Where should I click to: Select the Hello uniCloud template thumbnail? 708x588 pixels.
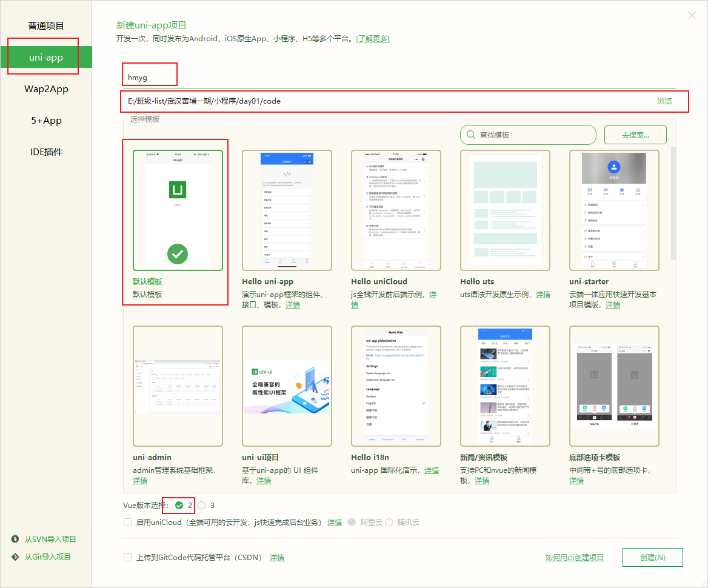click(396, 210)
